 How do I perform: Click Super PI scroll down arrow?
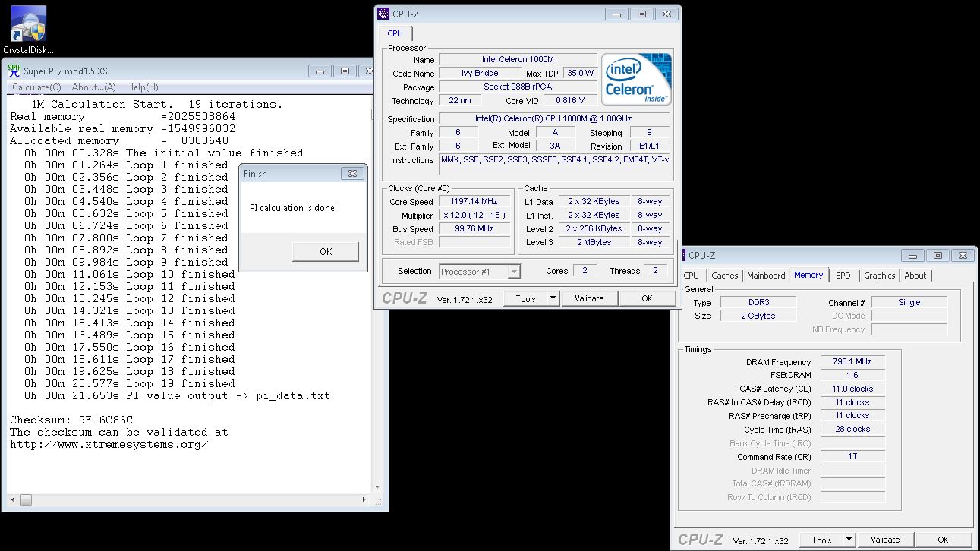click(377, 487)
